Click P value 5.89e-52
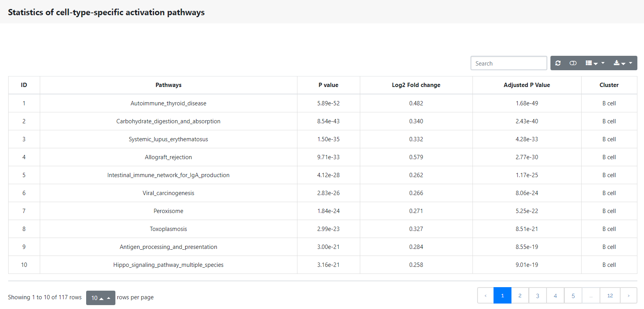The width and height of the screenshot is (644, 309). click(328, 103)
